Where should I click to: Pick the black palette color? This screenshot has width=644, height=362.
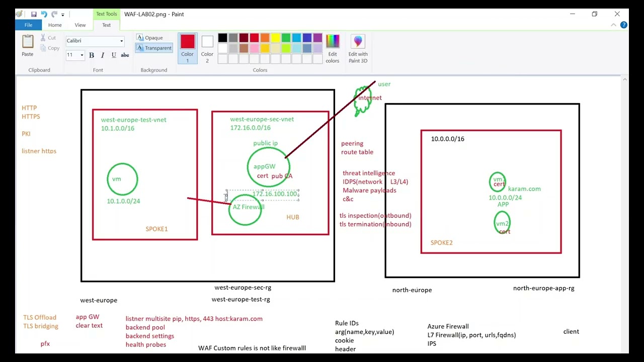pos(222,38)
